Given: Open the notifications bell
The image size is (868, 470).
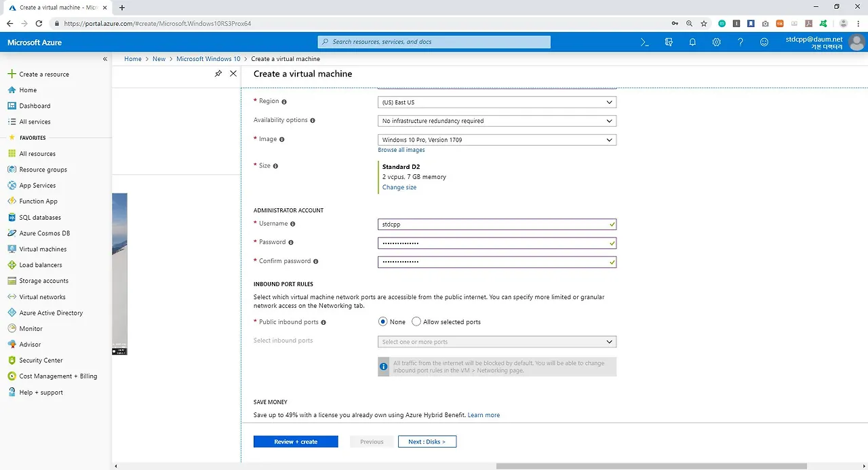Looking at the screenshot, I should pos(692,42).
